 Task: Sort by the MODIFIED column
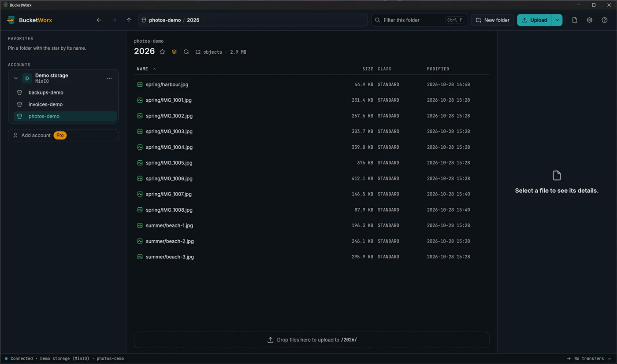tap(438, 69)
